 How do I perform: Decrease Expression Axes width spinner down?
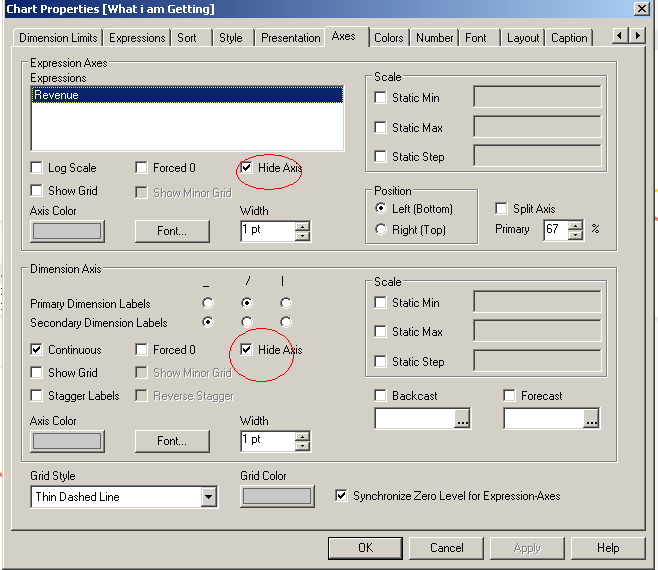coord(302,235)
